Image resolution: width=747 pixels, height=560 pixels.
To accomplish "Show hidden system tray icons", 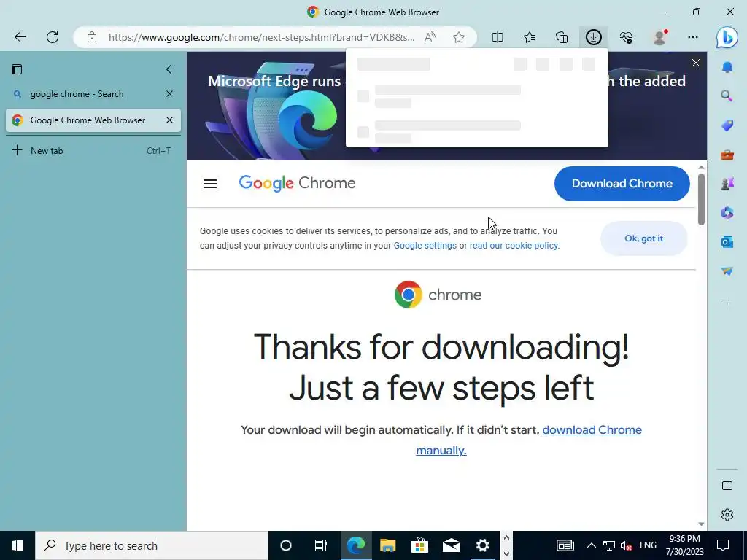I will 591,545.
